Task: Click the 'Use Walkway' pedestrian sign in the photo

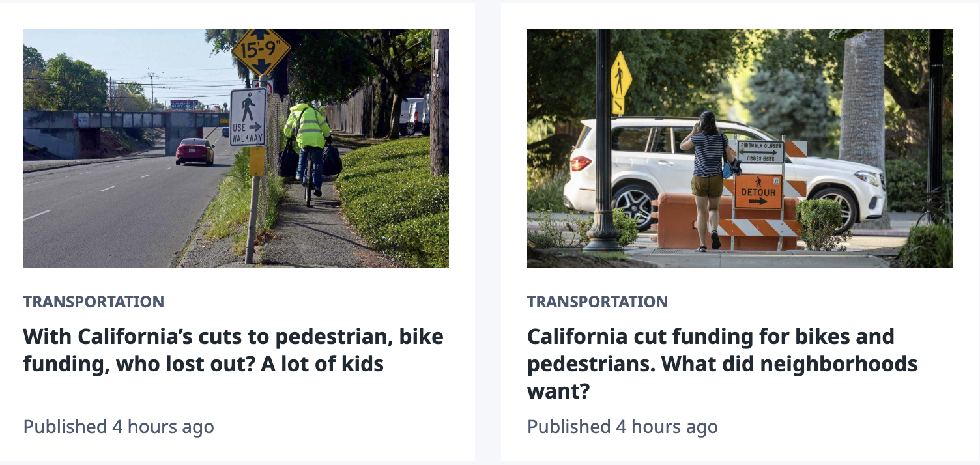Action: (x=248, y=117)
